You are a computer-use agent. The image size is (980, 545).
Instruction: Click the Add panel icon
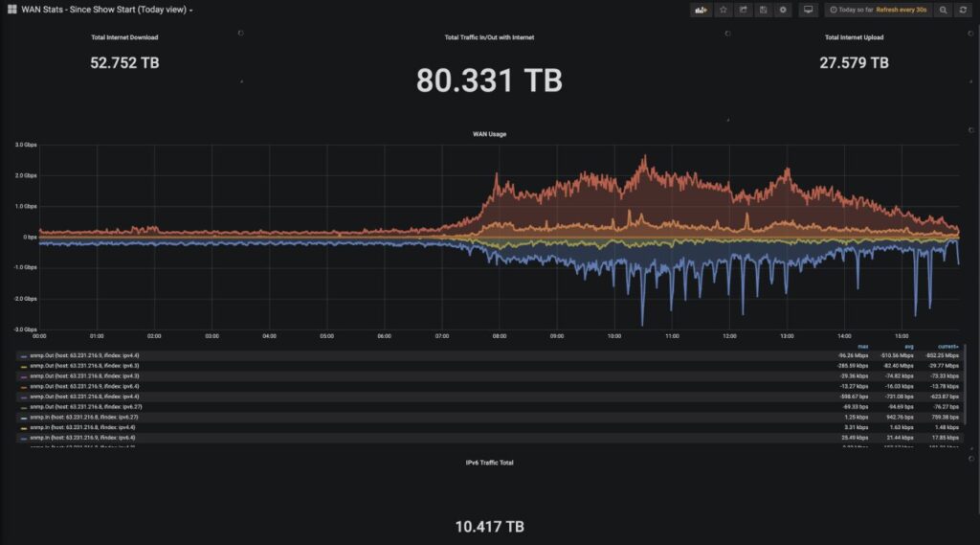coord(701,10)
